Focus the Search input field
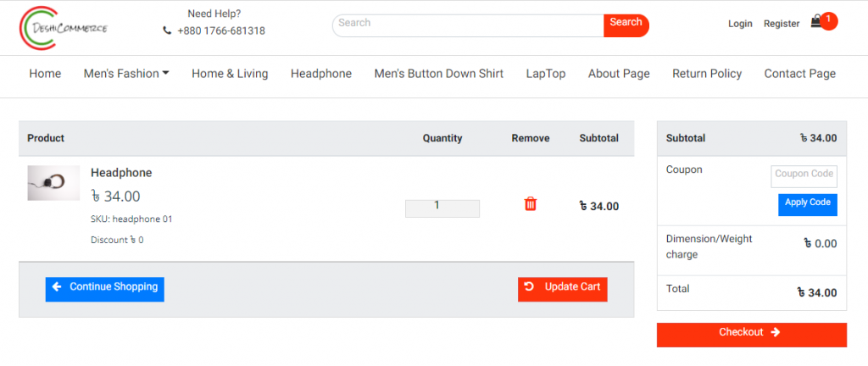This screenshot has height=366, width=868. pos(468,25)
